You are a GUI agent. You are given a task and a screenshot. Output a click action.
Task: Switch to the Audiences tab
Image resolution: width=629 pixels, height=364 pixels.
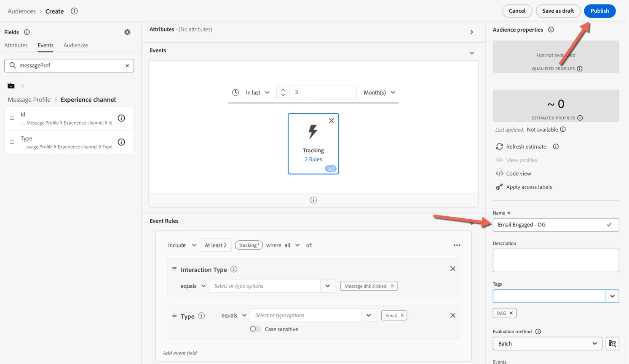(76, 45)
